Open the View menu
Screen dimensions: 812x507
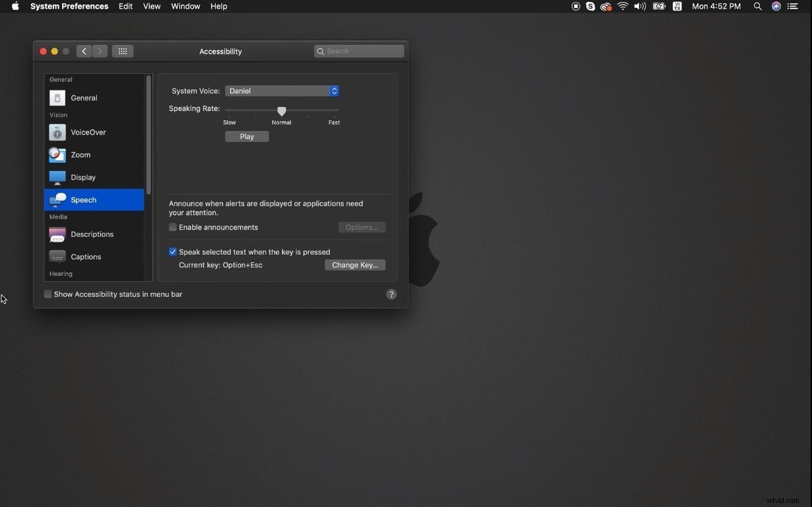click(151, 6)
